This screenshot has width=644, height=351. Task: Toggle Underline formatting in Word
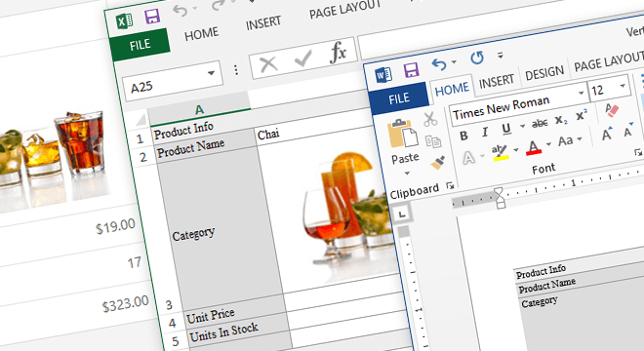click(506, 129)
